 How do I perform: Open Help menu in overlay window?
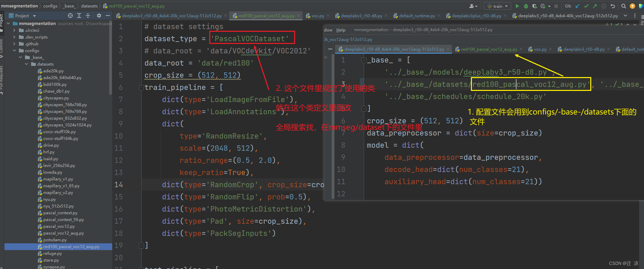pos(341,30)
